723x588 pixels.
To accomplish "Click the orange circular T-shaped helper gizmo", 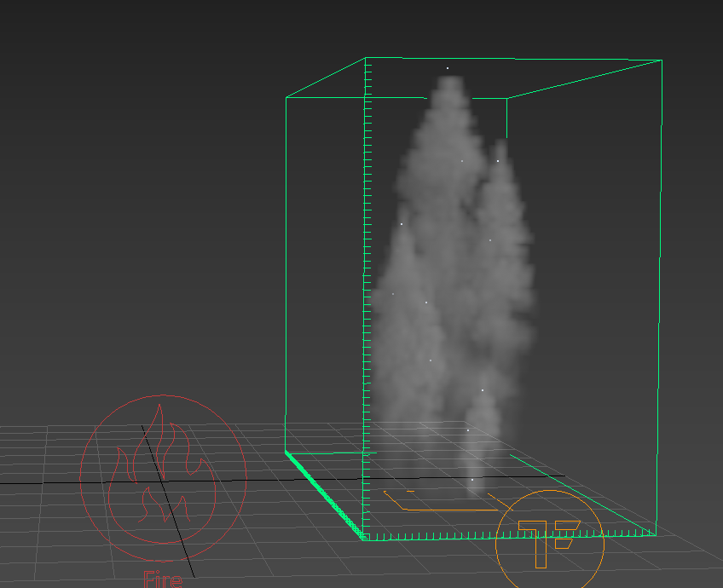I will (x=549, y=539).
